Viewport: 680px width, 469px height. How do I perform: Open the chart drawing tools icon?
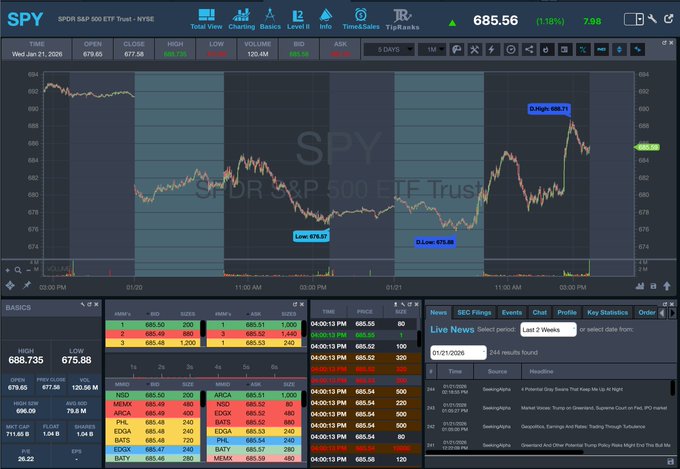[x=474, y=49]
